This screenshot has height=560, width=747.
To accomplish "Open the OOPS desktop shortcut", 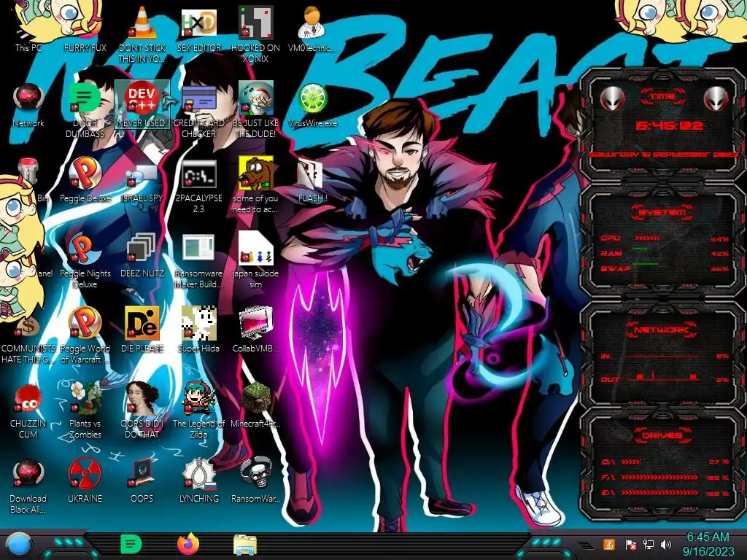I will pyautogui.click(x=142, y=481).
